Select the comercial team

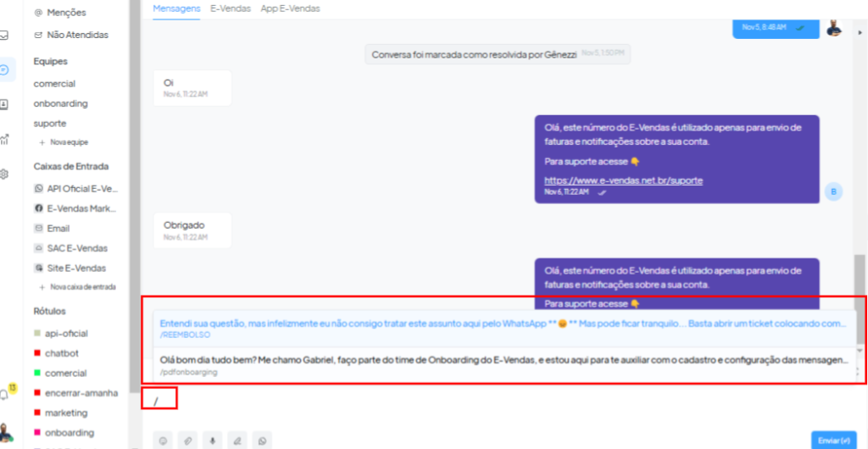pos(54,84)
